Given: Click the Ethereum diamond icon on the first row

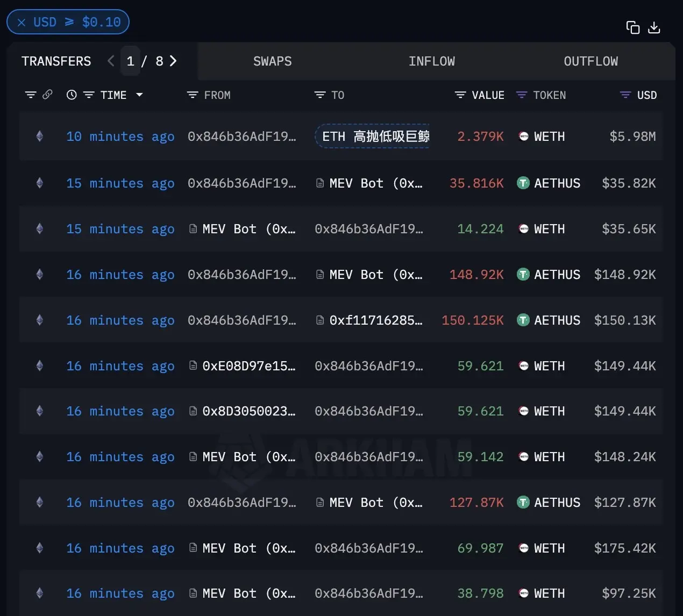Looking at the screenshot, I should [x=39, y=136].
